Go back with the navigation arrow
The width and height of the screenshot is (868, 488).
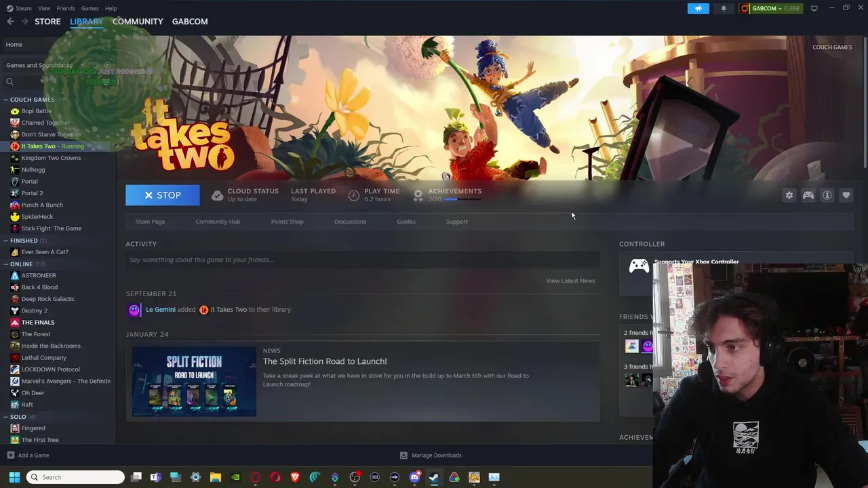(x=10, y=22)
